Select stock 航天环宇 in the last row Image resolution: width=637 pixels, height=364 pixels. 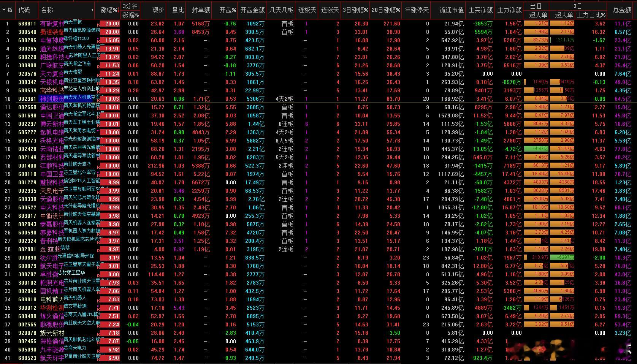(x=52, y=358)
